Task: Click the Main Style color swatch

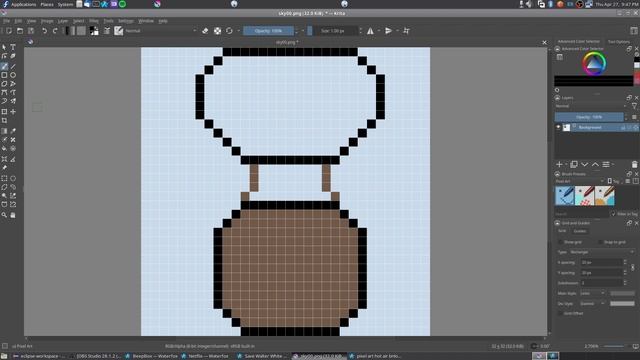Action: pos(622,293)
